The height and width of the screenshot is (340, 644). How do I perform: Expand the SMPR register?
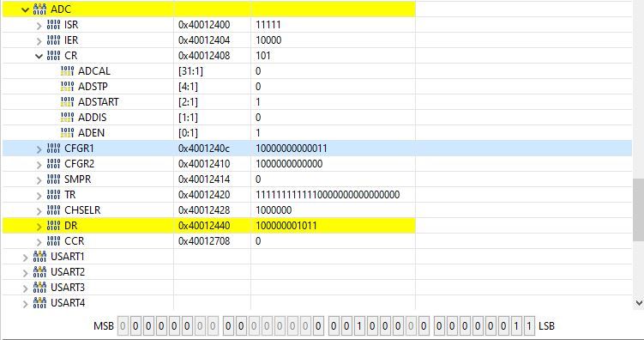(39, 180)
